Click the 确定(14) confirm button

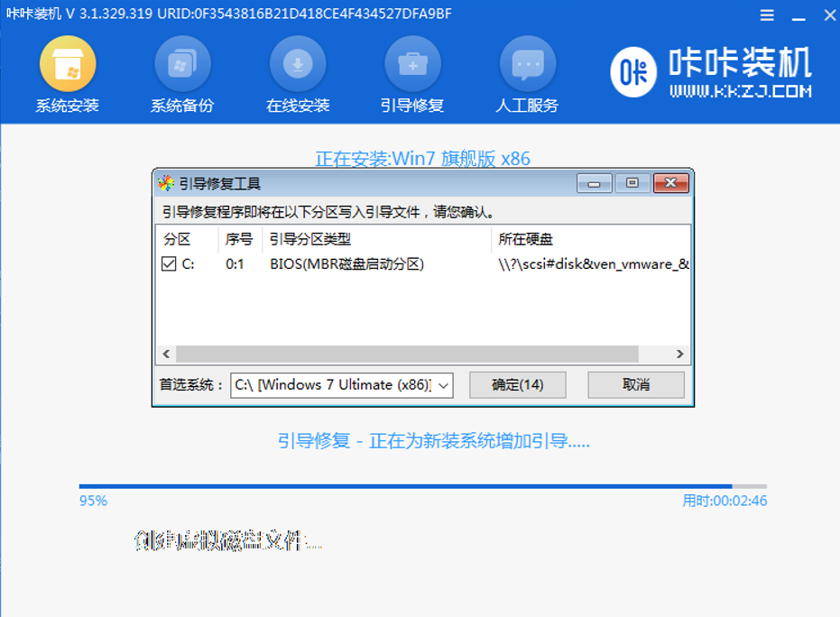click(518, 385)
